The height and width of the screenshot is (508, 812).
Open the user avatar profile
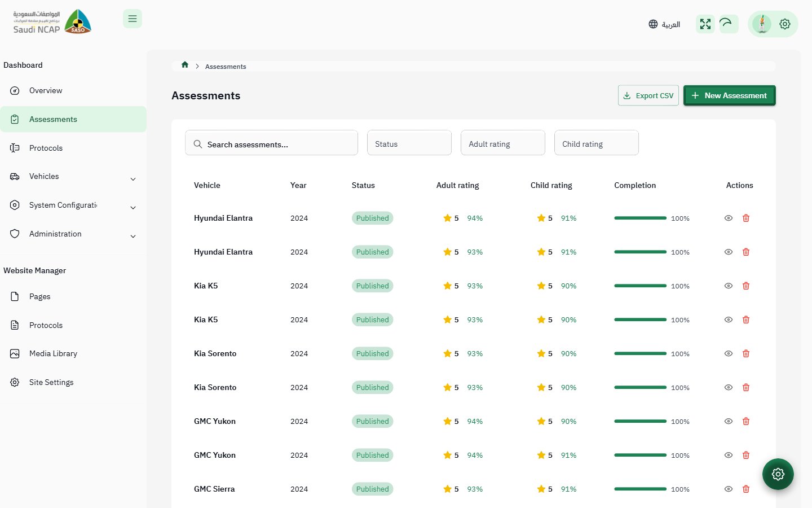[x=762, y=24]
